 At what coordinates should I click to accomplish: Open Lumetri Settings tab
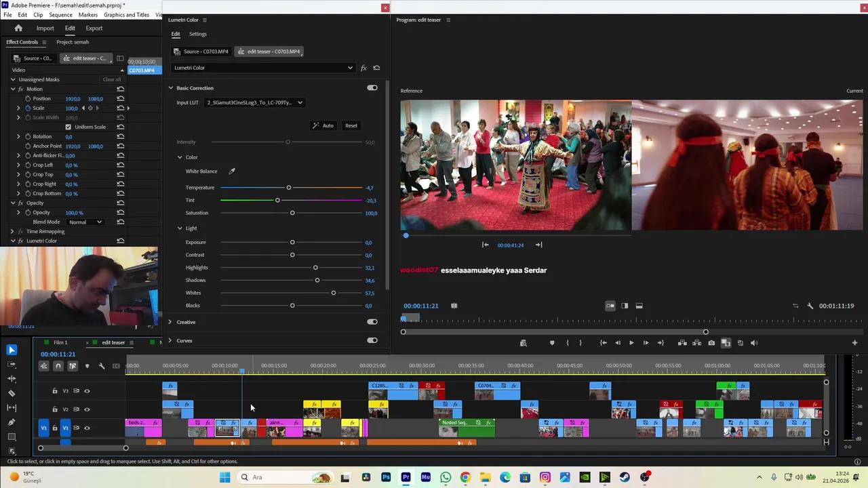198,34
